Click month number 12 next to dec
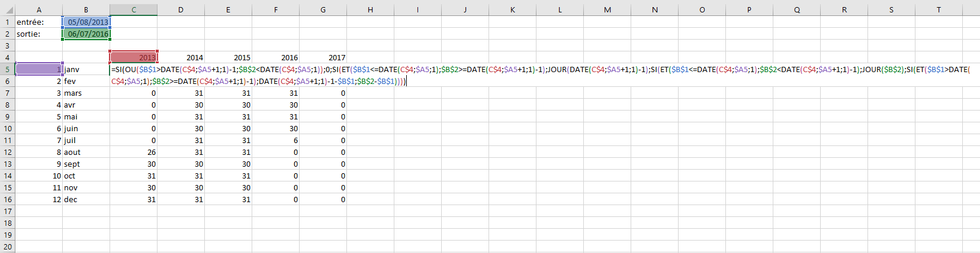 click(38, 199)
